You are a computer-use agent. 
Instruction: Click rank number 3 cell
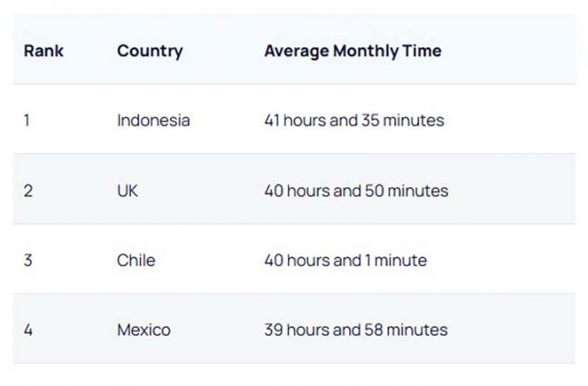(x=28, y=260)
